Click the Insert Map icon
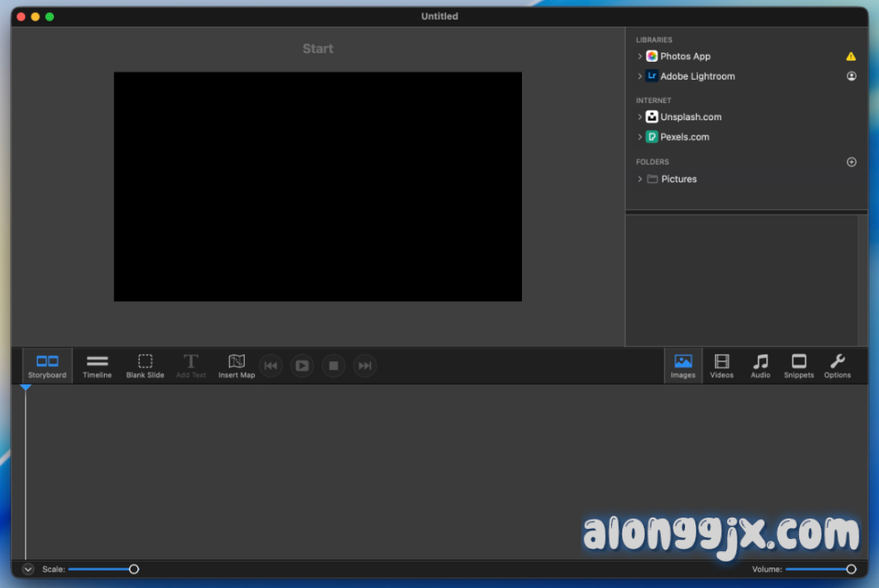 point(236,366)
